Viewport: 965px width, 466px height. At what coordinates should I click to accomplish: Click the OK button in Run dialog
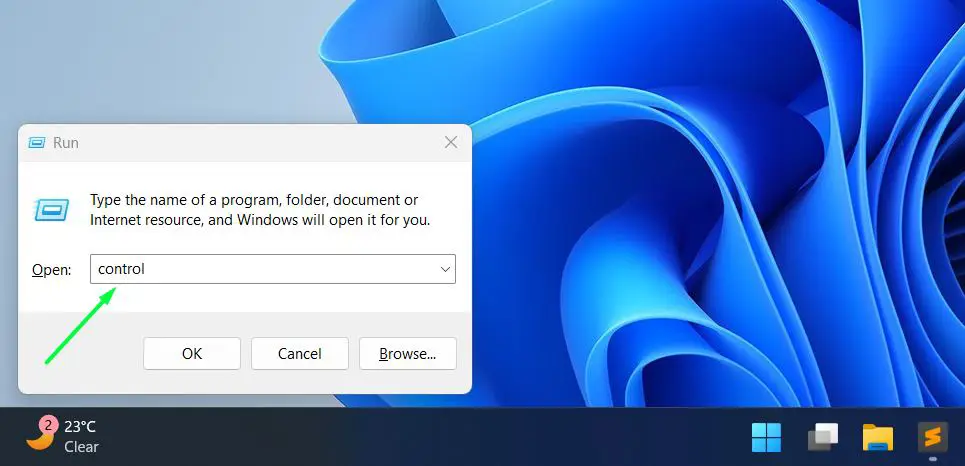coord(191,353)
